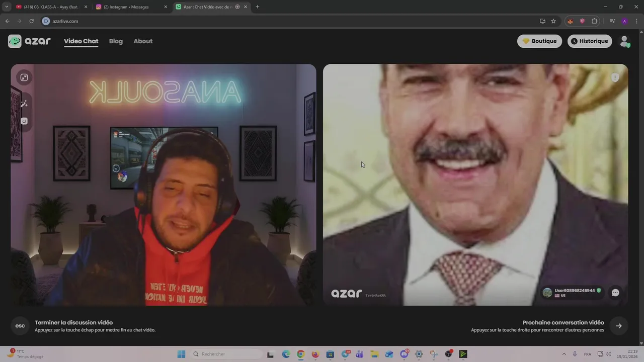Open the Extensions puzzle menu
Image resolution: width=644 pixels, height=362 pixels.
595,21
